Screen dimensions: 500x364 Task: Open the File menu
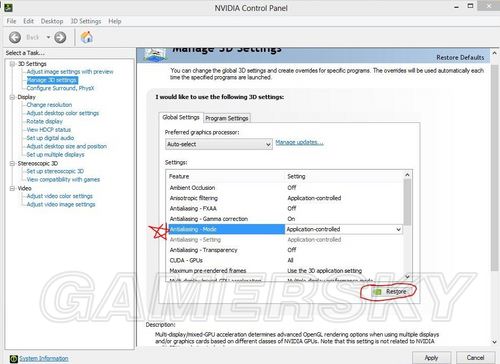coord(11,21)
